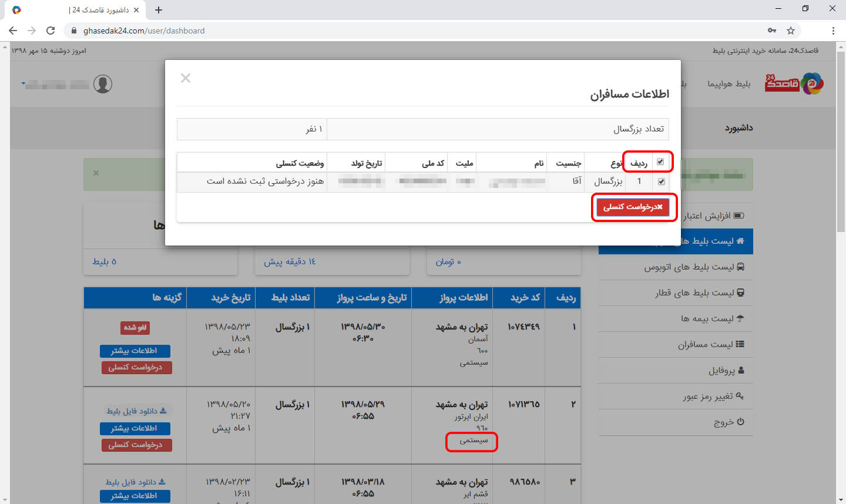Download ticket file for purchase 986580
Viewport: 846px width, 504px height.
pyautogui.click(x=136, y=482)
